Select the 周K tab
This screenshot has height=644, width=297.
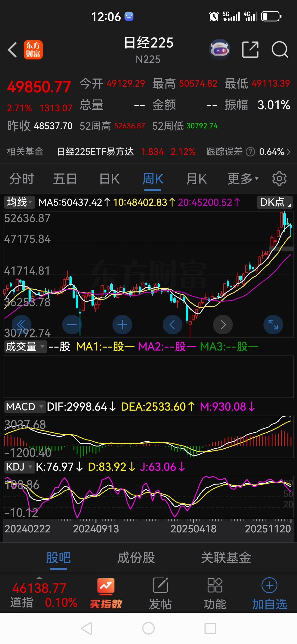153,179
